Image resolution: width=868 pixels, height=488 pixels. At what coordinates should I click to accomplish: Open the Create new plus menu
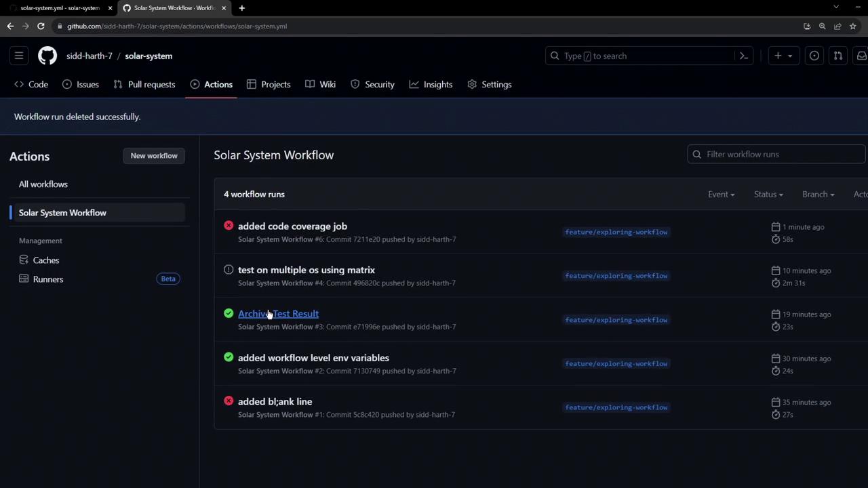coord(783,56)
